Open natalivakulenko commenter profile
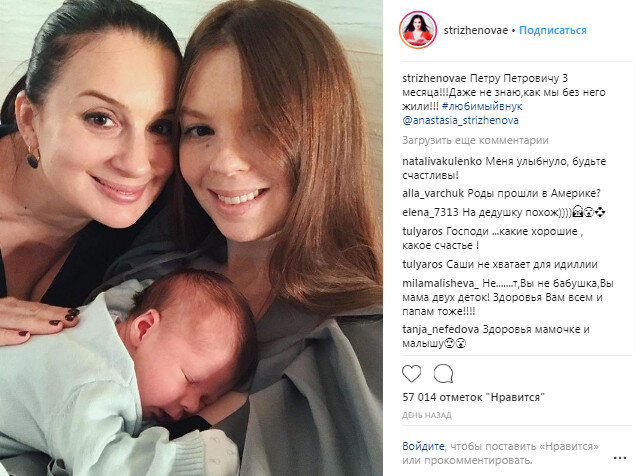Viewport: 635px width, 476px height. (442, 162)
